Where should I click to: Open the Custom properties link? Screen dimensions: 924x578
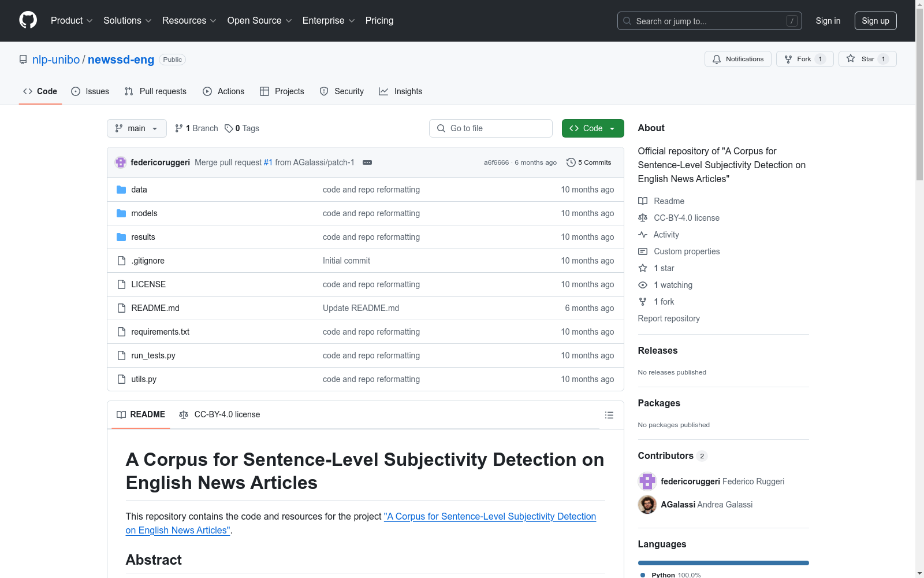[x=687, y=251]
